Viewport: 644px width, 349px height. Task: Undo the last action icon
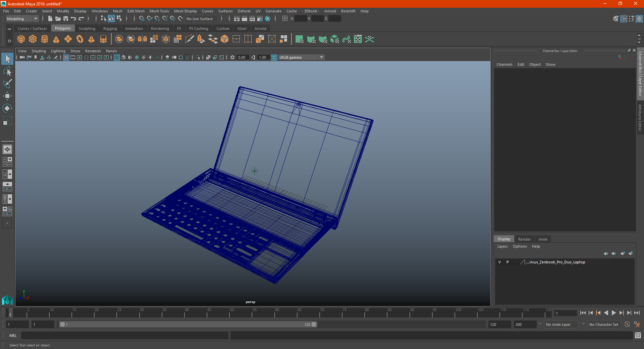coord(73,19)
